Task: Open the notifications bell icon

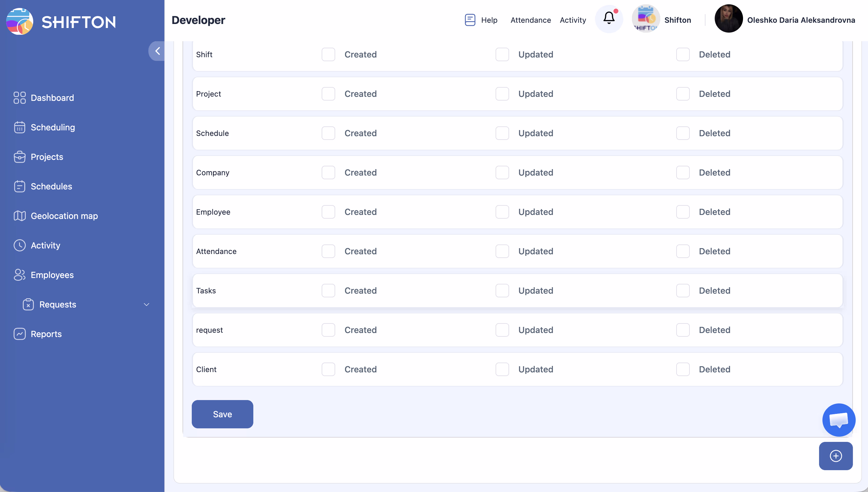Action: click(x=609, y=18)
